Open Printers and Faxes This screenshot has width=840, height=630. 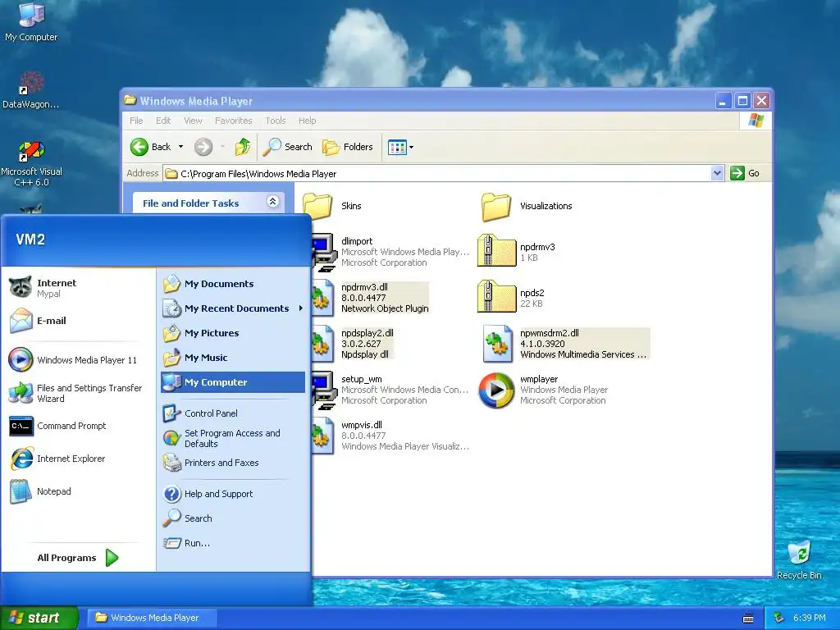coord(212,463)
